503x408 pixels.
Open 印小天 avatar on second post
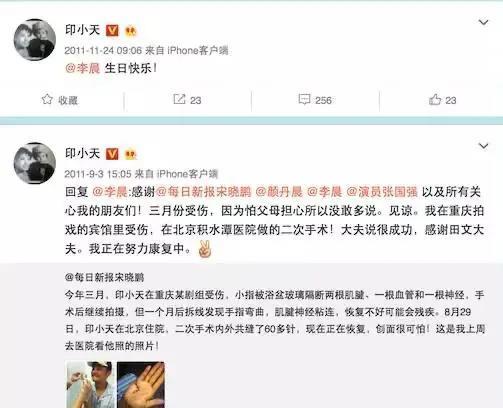point(35,163)
